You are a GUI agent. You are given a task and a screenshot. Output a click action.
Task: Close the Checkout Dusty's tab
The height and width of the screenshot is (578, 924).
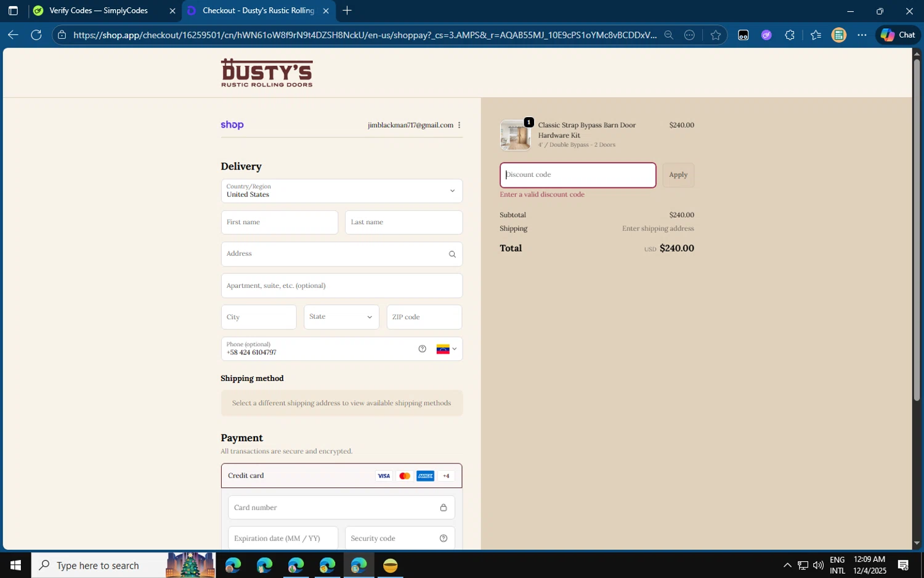(x=326, y=10)
